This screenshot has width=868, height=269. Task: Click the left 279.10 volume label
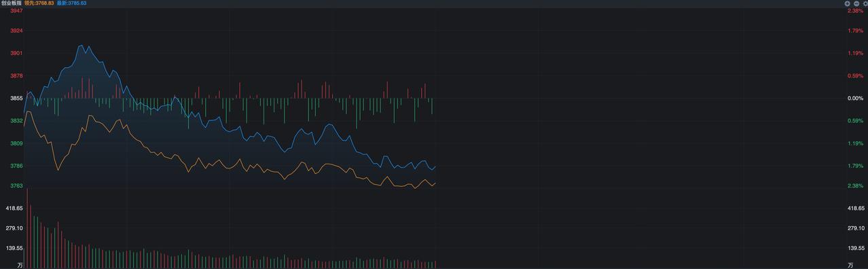coord(14,228)
